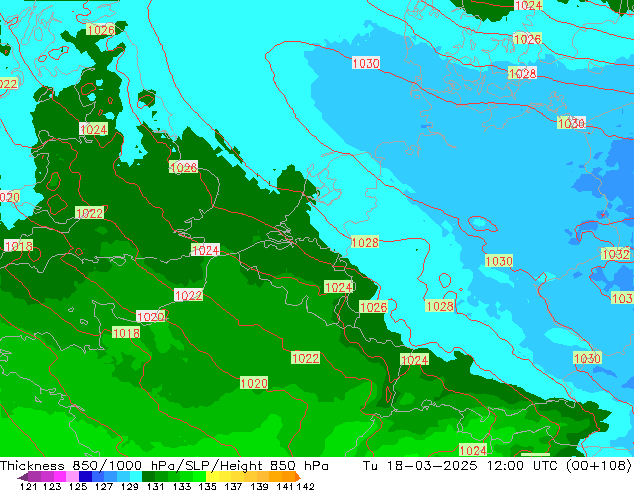Click the orange arrow at legend end
634x490 pixels.
298,477
